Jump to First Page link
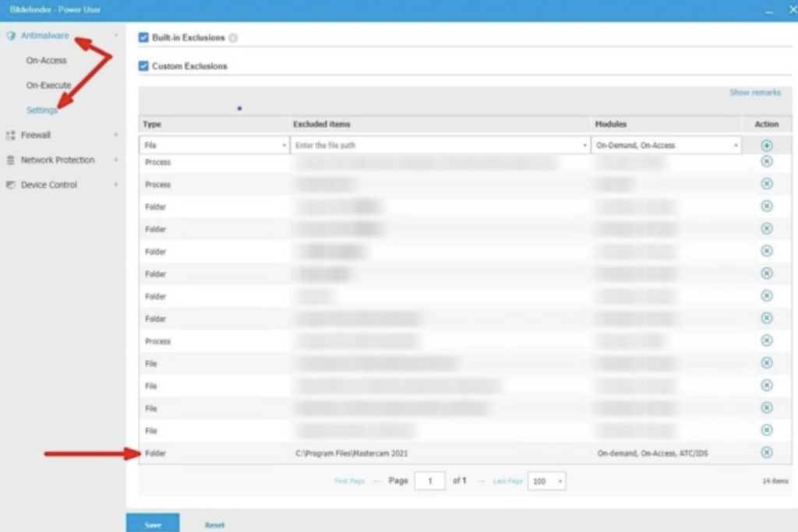This screenshot has width=798, height=532. pyautogui.click(x=350, y=481)
